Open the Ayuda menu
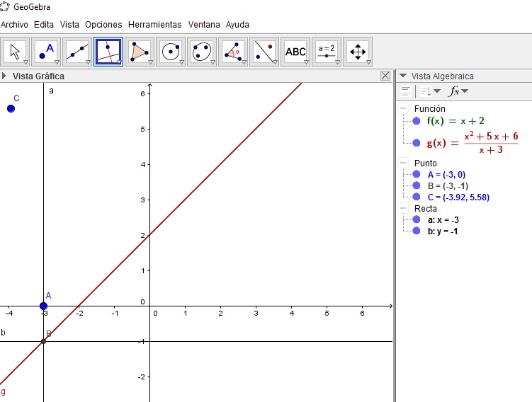532x402 pixels. tap(237, 25)
